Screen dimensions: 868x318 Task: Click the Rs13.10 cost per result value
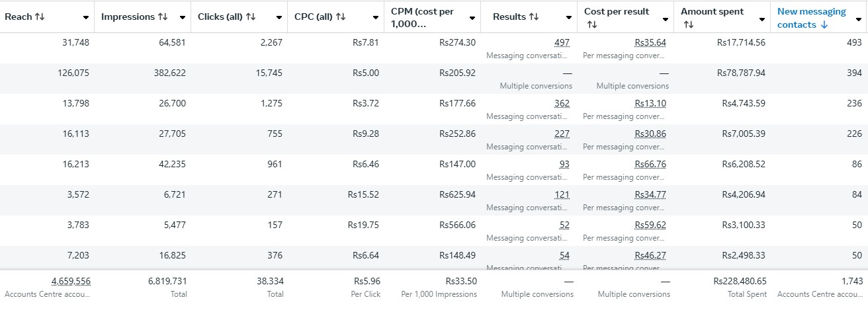click(x=650, y=103)
